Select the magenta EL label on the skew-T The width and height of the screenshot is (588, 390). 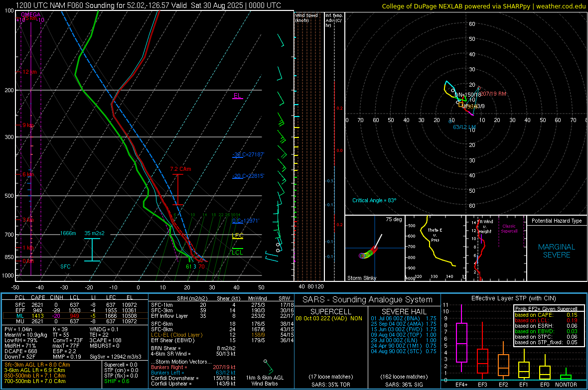click(x=237, y=95)
